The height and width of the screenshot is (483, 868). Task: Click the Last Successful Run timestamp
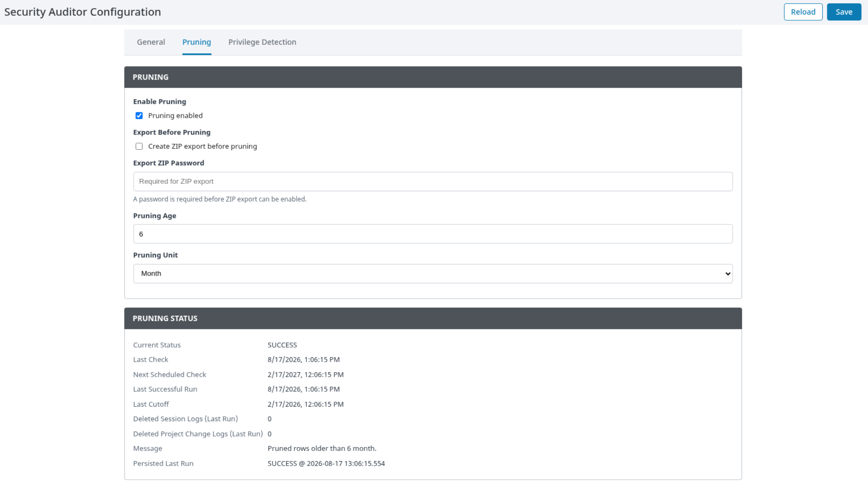303,389
